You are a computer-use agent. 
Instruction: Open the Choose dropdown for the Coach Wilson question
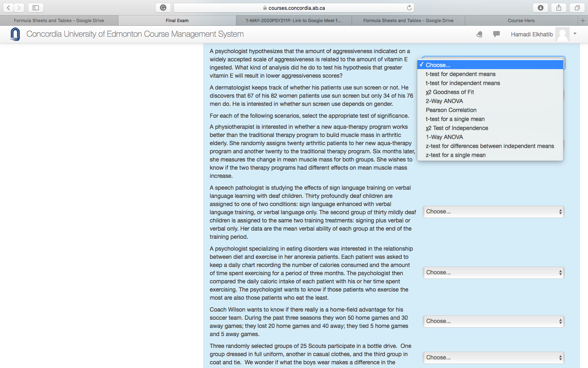pos(493,321)
